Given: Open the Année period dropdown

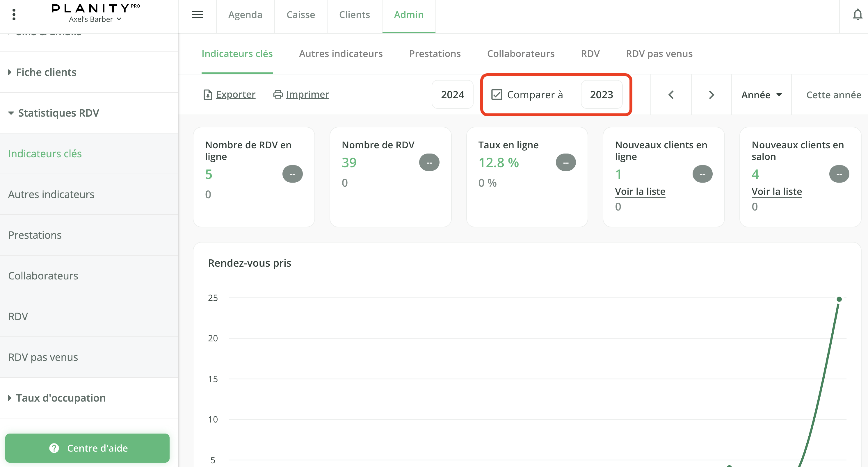Looking at the screenshot, I should tap(761, 95).
